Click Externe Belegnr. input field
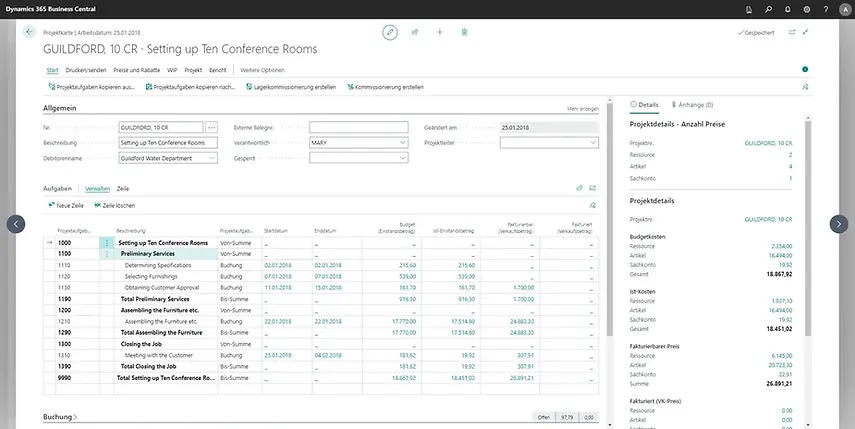 359,128
